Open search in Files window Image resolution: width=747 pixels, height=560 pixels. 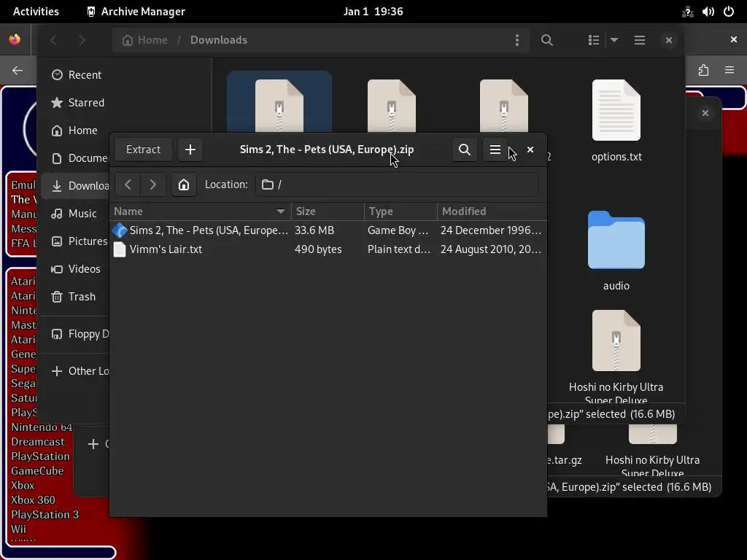pyautogui.click(x=547, y=40)
